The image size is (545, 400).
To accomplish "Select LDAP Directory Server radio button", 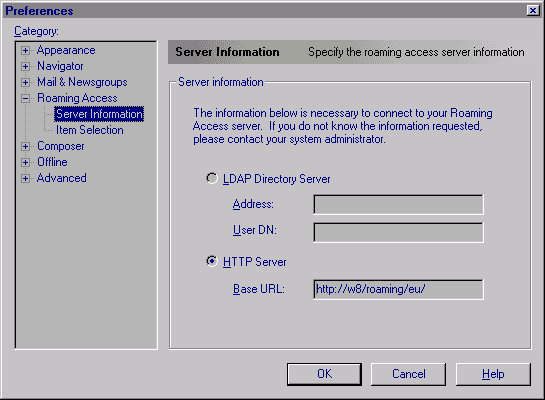I will [212, 179].
